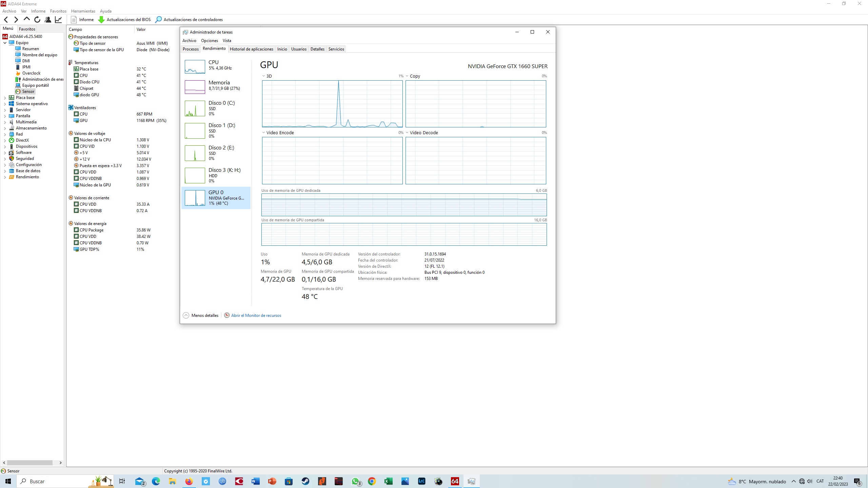Select Disco 0 (C:) performance item
The image size is (868, 488).
[x=216, y=108]
